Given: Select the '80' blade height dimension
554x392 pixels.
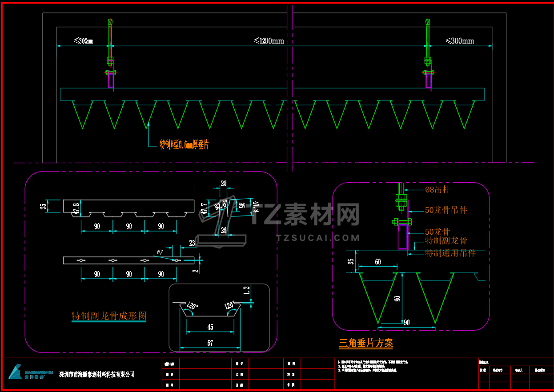Looking at the screenshot, I should [x=398, y=299].
